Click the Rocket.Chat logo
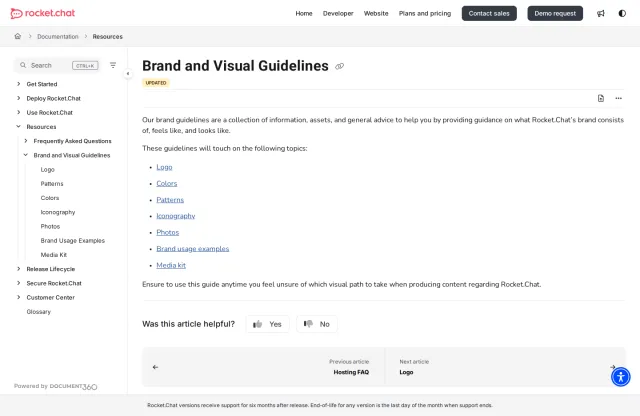The width and height of the screenshot is (640, 416). point(42,13)
